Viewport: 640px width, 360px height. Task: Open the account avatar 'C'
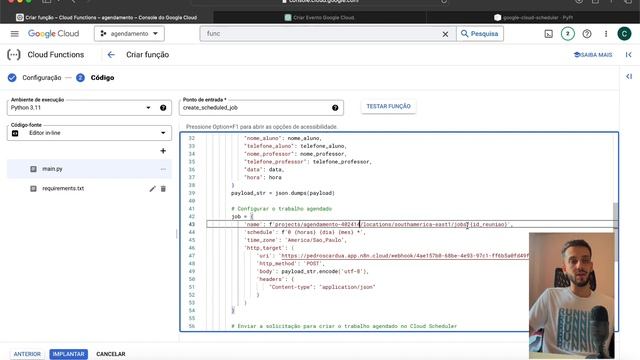click(x=624, y=34)
